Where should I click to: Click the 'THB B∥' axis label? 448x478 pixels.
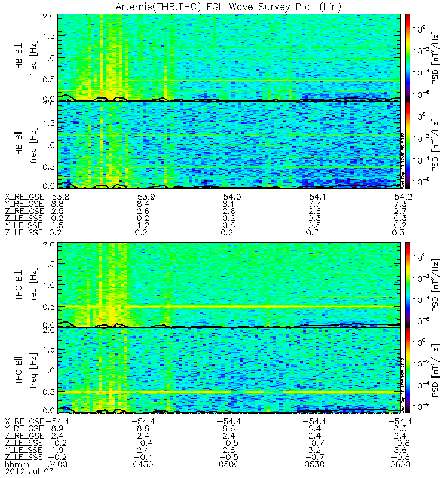pos(19,146)
